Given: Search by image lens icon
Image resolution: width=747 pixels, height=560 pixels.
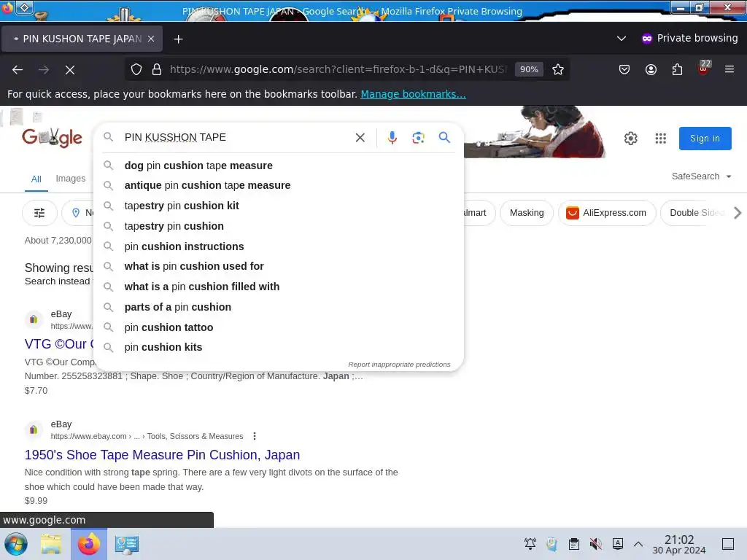Looking at the screenshot, I should [418, 138].
